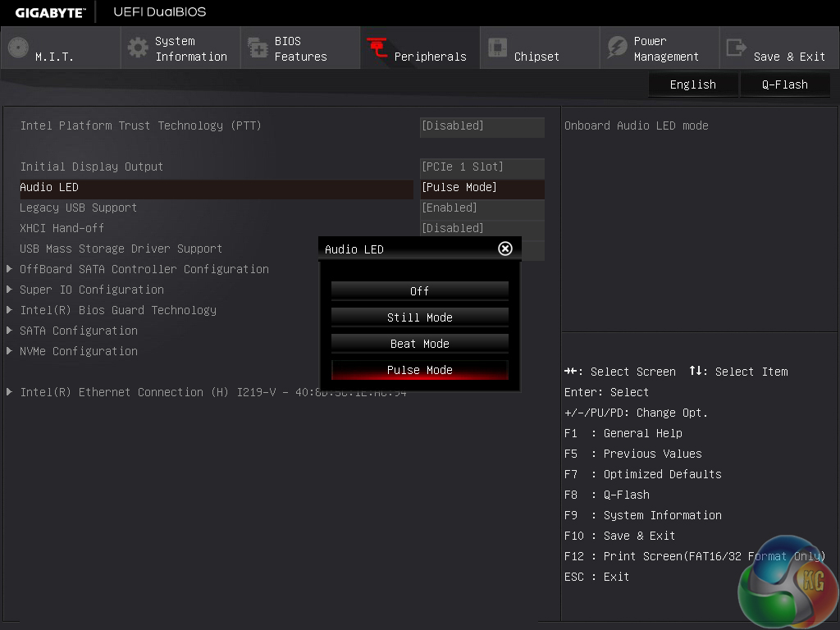
Task: Select XHCI Hand-off setting label
Action: pyautogui.click(x=62, y=228)
